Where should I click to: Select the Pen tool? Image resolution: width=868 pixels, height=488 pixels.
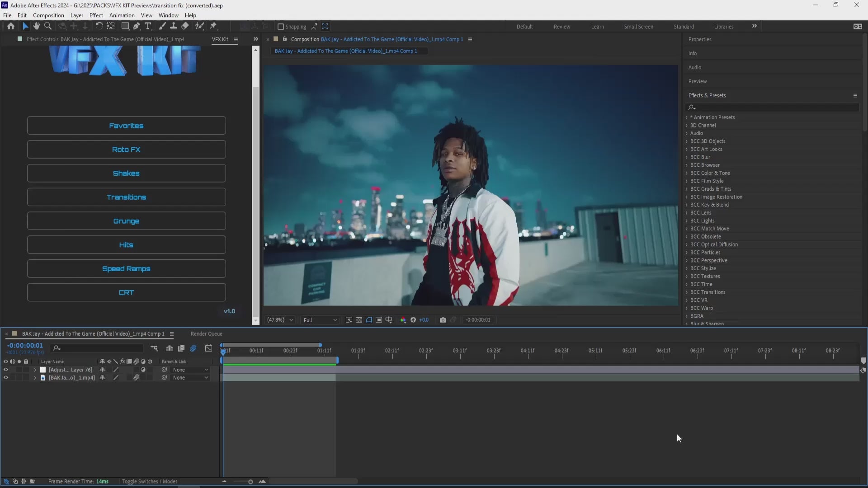pyautogui.click(x=137, y=26)
